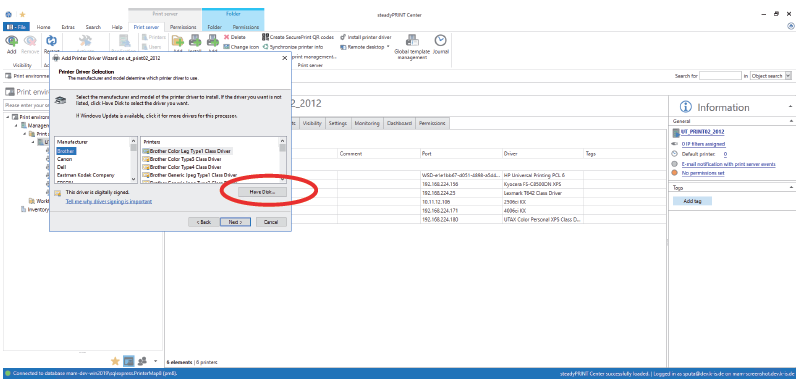This screenshot has width=799, height=380.
Task: Click the Next button in the wizard
Action: [235, 222]
